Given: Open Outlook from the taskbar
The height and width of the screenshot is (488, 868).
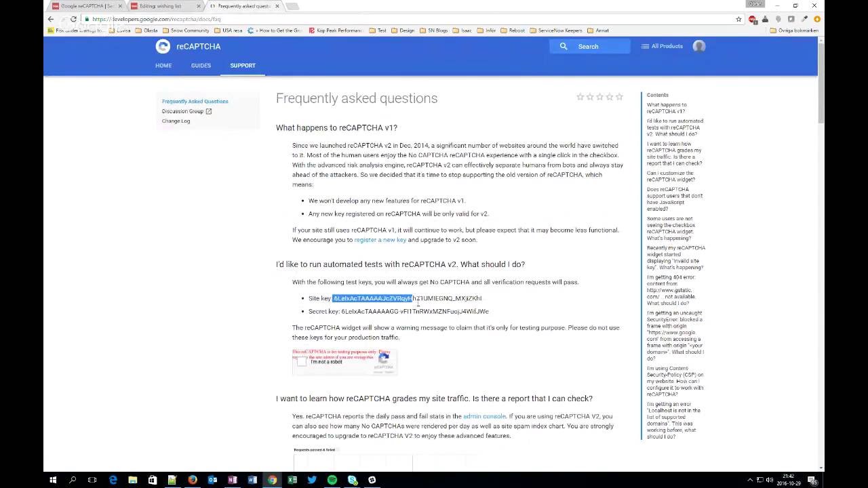Looking at the screenshot, I should coord(212,480).
